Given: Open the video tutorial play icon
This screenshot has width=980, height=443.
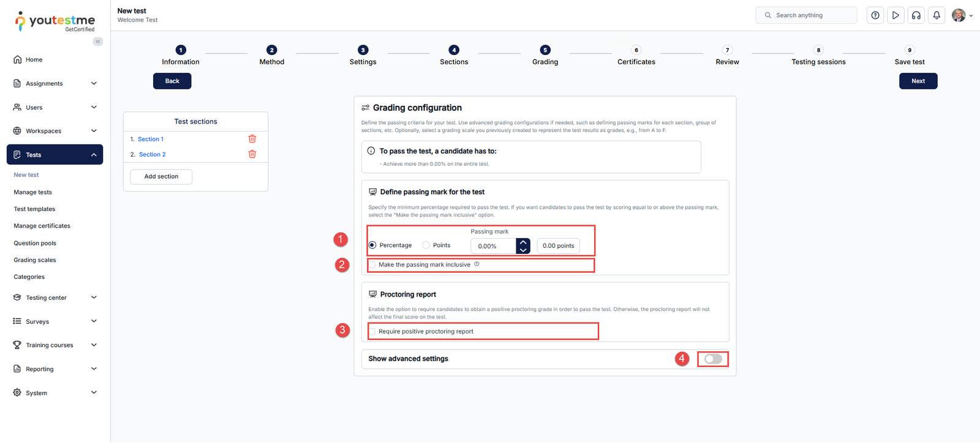Looking at the screenshot, I should 895,15.
